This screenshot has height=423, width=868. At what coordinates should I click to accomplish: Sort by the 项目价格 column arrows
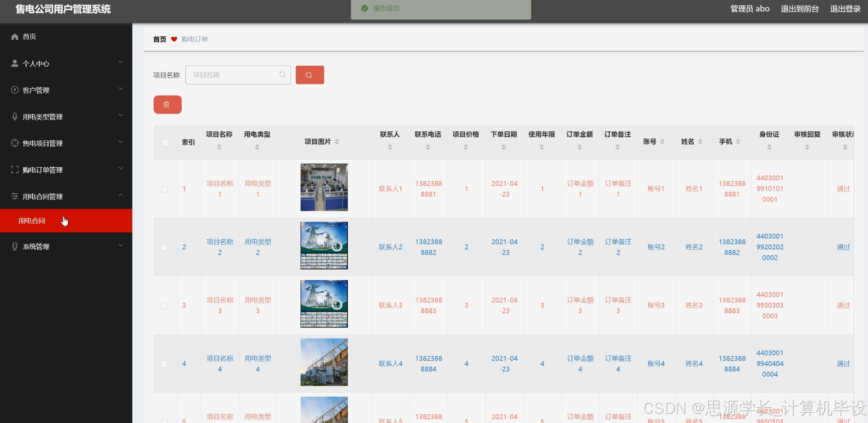466,147
